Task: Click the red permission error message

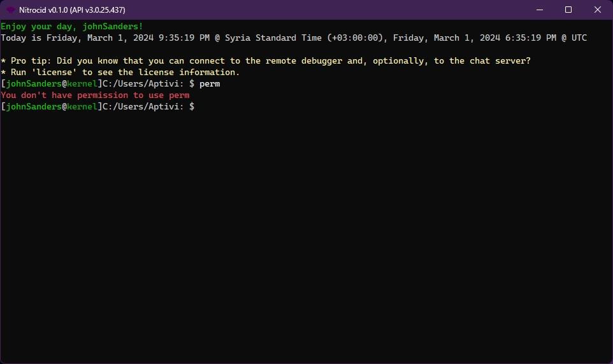Action: point(95,95)
